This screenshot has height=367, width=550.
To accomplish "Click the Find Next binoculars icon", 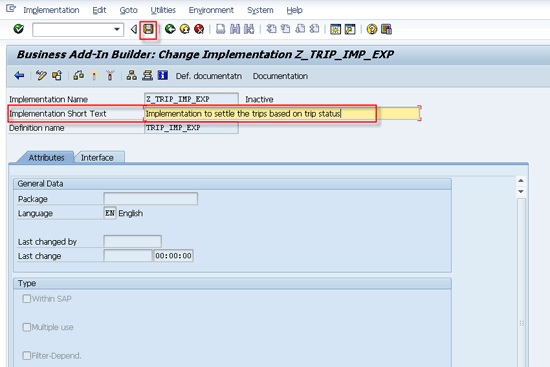I will pos(249,29).
